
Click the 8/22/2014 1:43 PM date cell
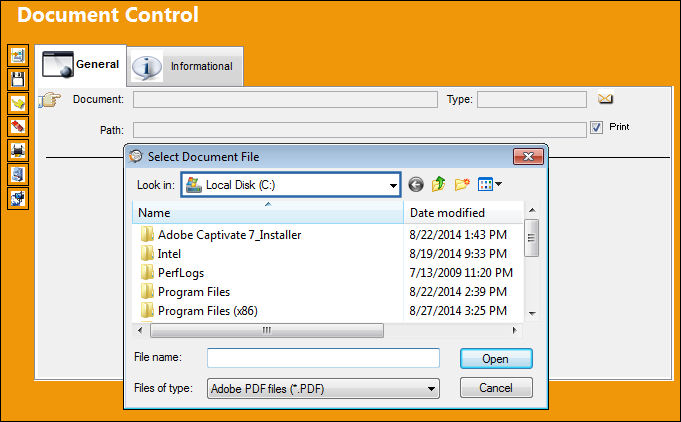pos(458,235)
